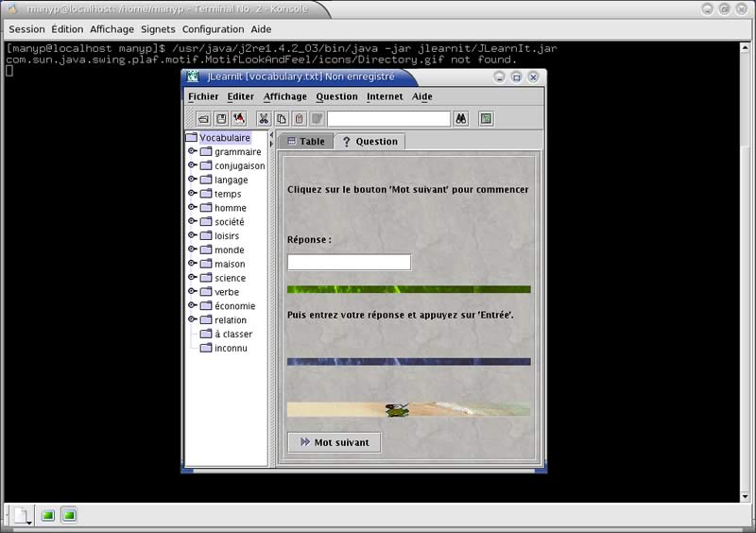Open the JLearnIt Affichage menu

click(285, 96)
